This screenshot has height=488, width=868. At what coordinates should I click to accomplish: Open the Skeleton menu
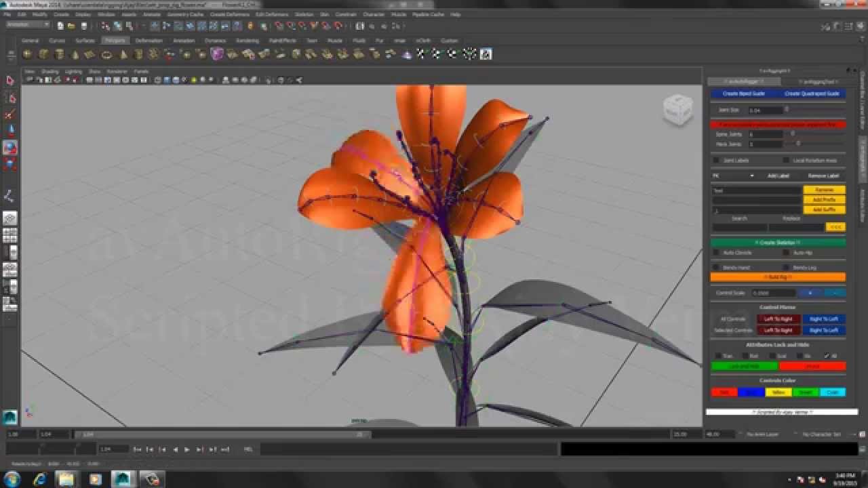[304, 14]
